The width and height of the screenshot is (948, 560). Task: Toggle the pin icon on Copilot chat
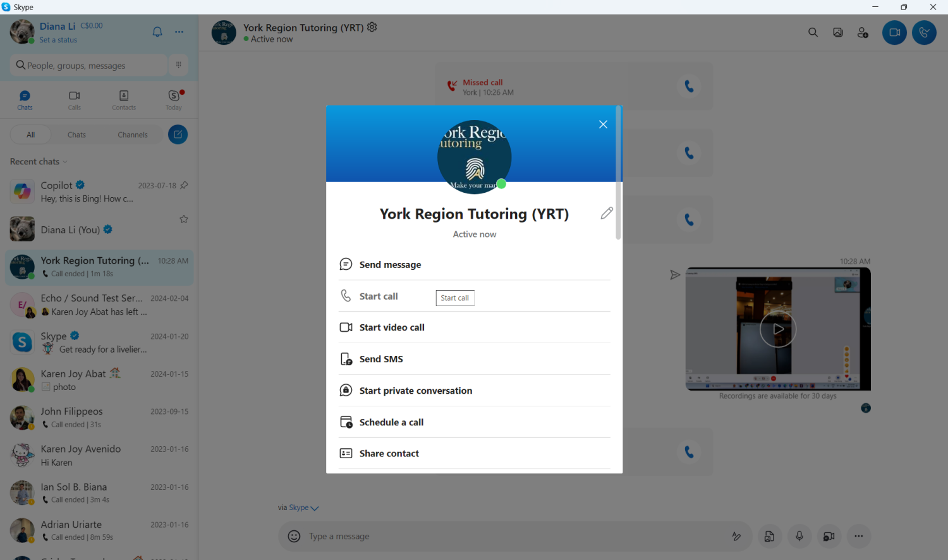[184, 185]
